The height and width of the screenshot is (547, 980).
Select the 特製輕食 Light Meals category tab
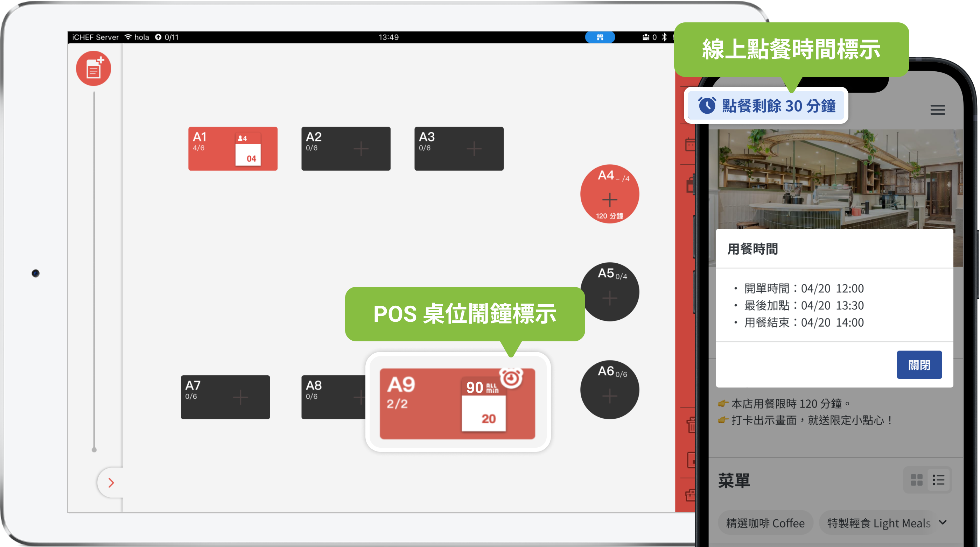point(878,523)
